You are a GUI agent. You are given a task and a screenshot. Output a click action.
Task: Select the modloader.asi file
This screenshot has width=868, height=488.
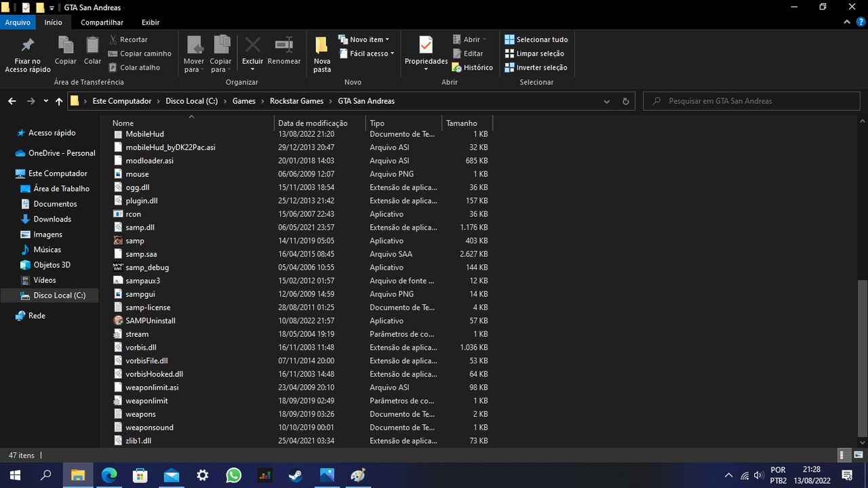[x=149, y=161]
